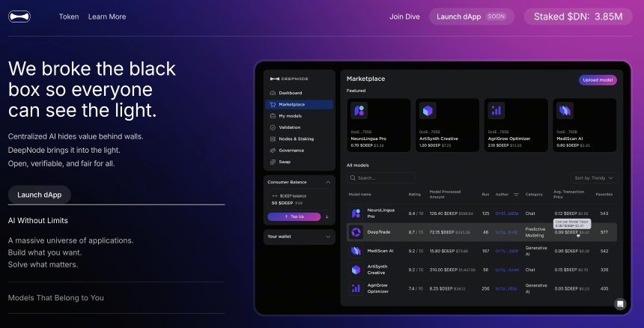Click the Join Dive link

(x=404, y=16)
